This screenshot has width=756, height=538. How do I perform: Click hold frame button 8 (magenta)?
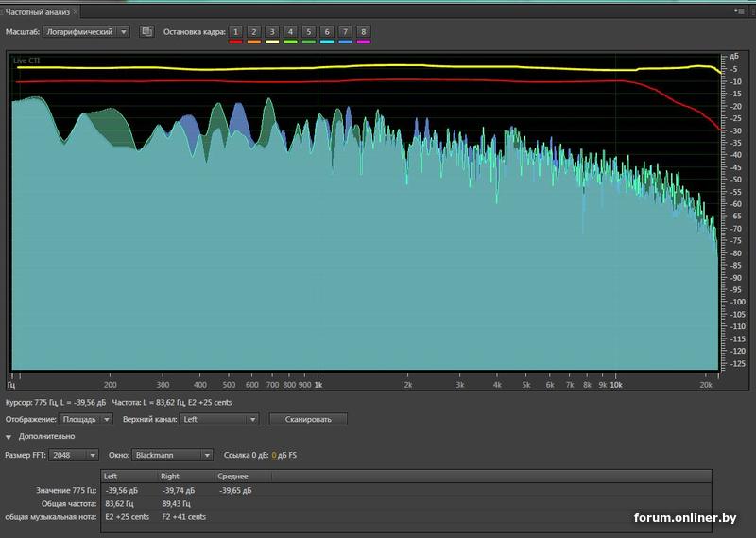click(x=363, y=32)
